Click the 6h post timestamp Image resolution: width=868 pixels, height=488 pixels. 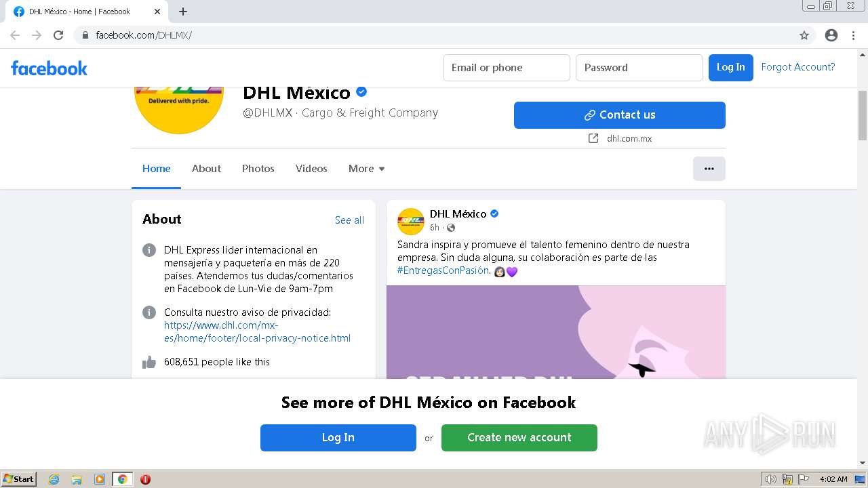(435, 228)
